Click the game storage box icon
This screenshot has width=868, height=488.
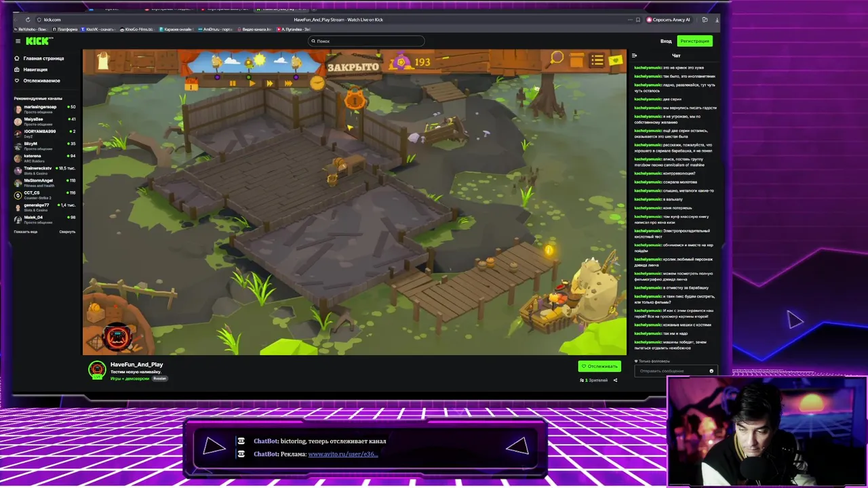576,61
